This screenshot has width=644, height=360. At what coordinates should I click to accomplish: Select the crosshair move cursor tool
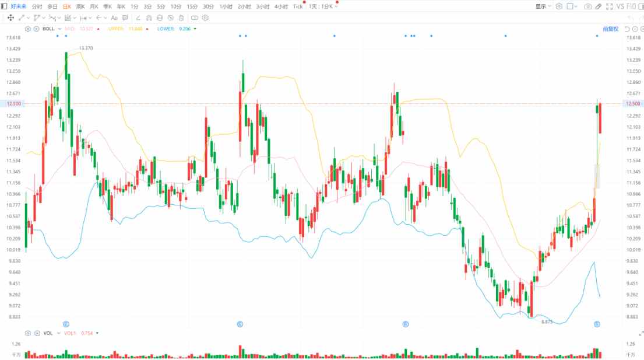(x=10, y=18)
